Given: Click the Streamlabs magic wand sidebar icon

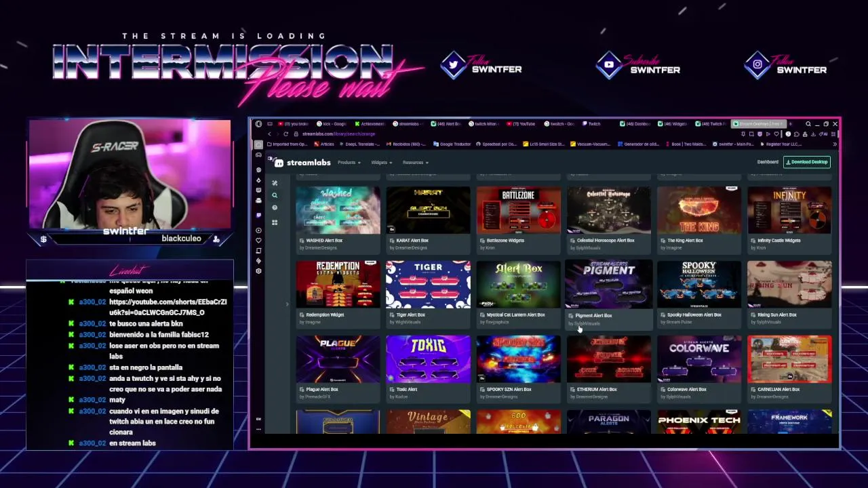Looking at the screenshot, I should click(275, 183).
